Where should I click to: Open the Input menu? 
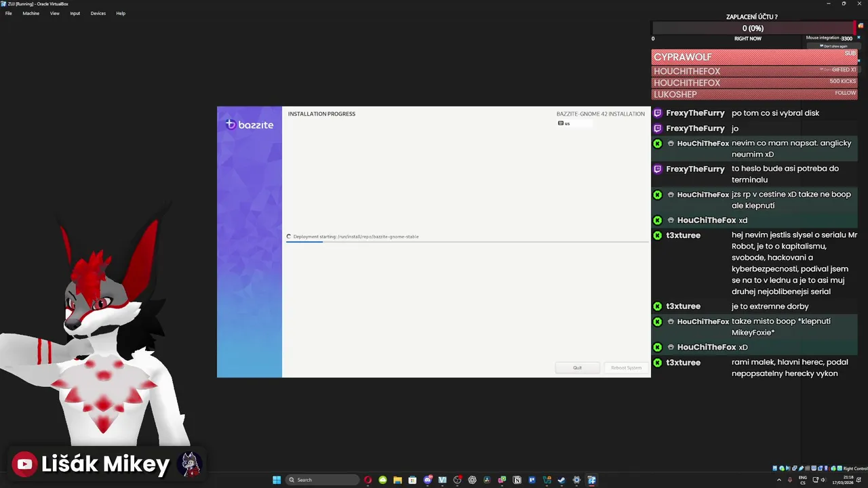(x=75, y=13)
